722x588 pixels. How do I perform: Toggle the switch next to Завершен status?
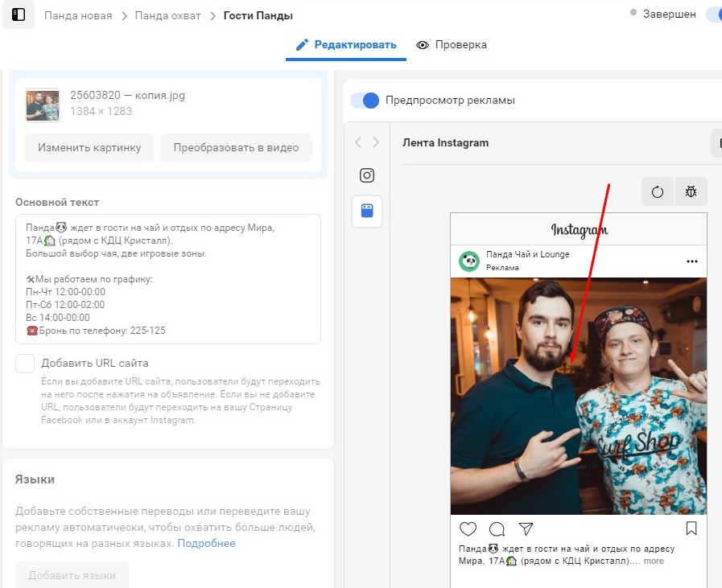pyautogui.click(x=713, y=14)
